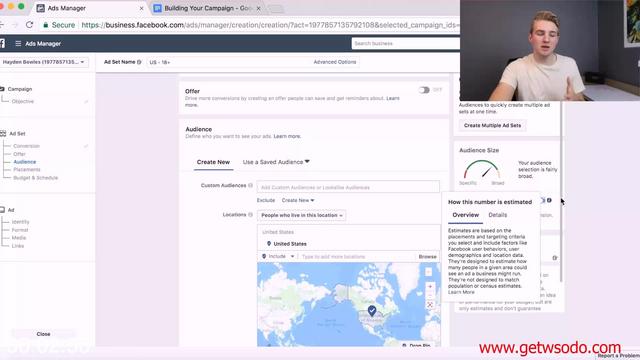Click the Ad icon in sidebar
The image size is (640, 360).
click(2, 210)
